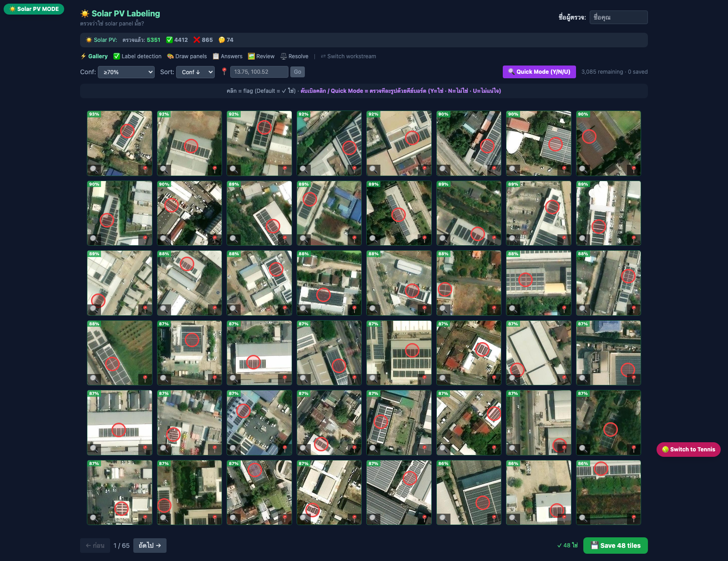Click pin icon on first row's third tile
Viewport: 728px width, 561px height.
tap(285, 170)
